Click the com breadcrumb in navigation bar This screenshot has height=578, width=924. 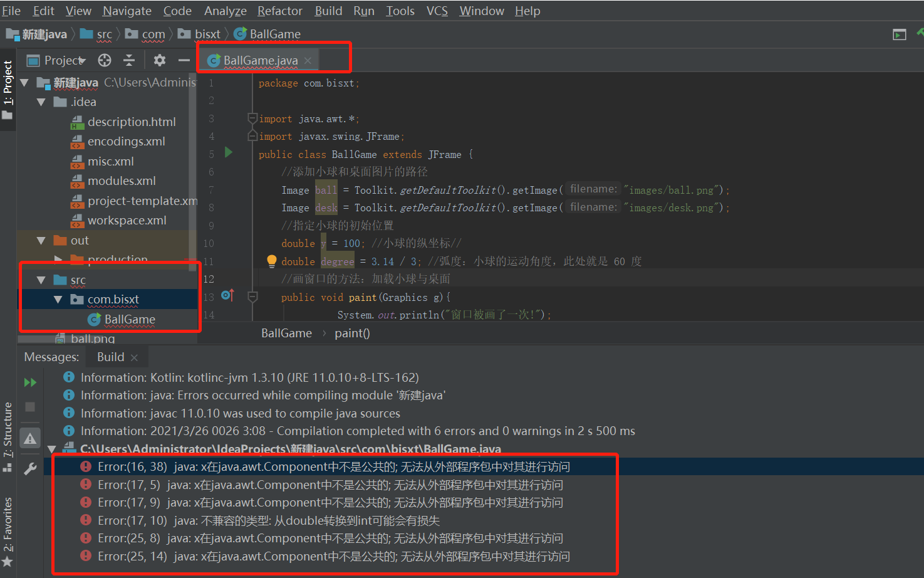(x=145, y=34)
